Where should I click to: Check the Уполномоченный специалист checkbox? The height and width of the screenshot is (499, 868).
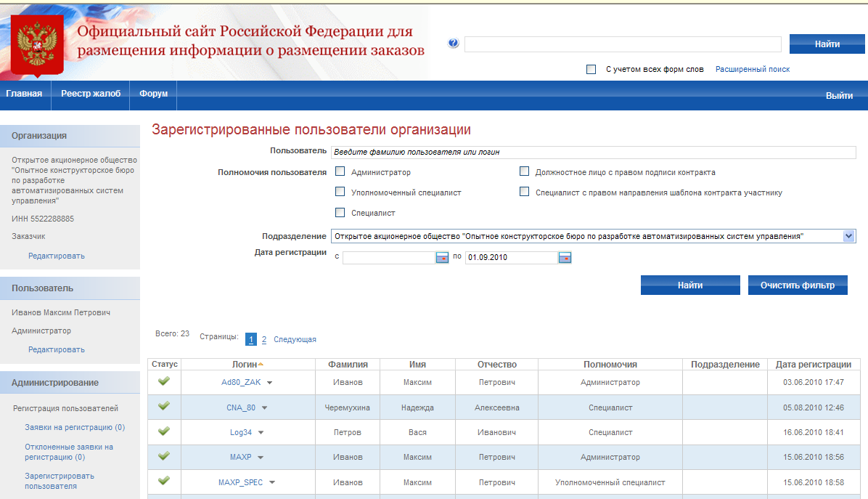click(340, 192)
